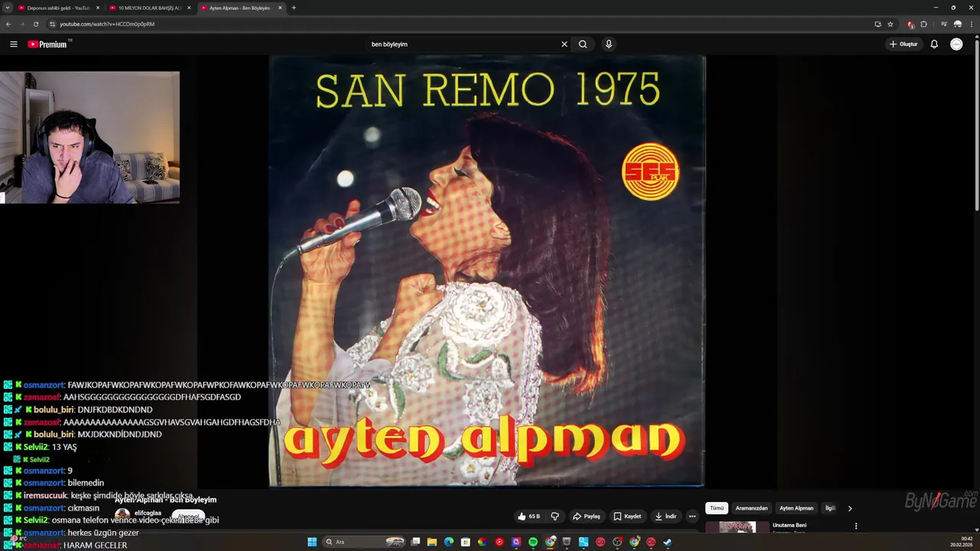Open the red extension with badge
The width and height of the screenshot is (980, 551).
point(910,24)
